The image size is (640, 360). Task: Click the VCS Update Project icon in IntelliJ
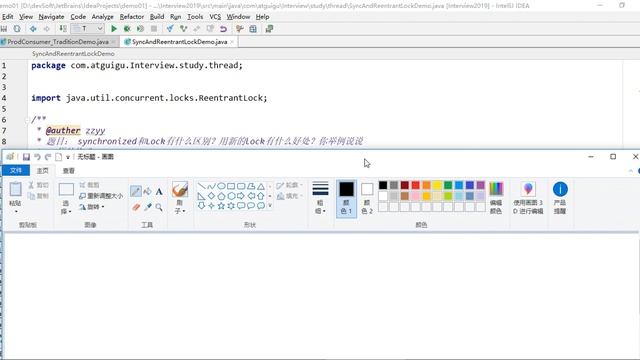click(170, 29)
